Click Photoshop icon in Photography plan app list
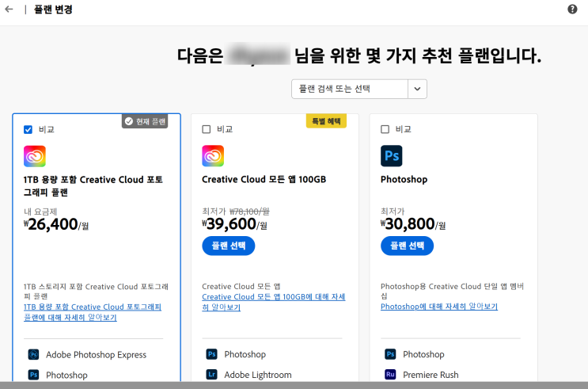588x389 pixels. coord(33,375)
